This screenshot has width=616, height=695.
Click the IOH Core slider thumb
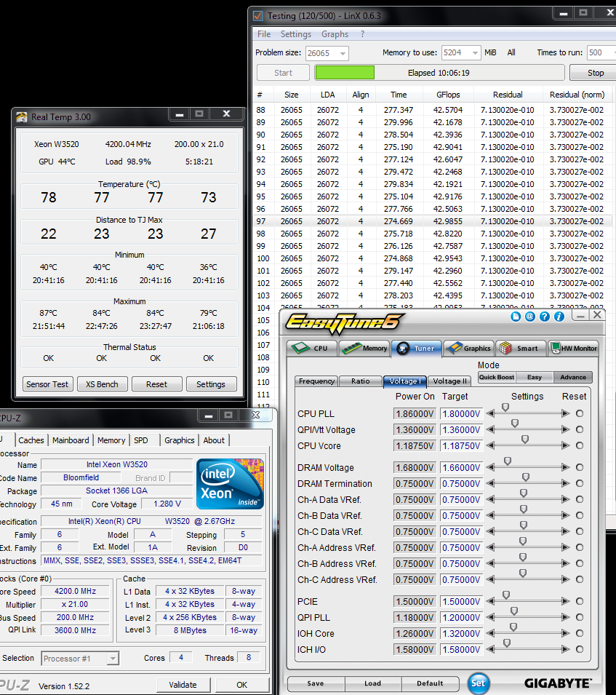point(513,627)
